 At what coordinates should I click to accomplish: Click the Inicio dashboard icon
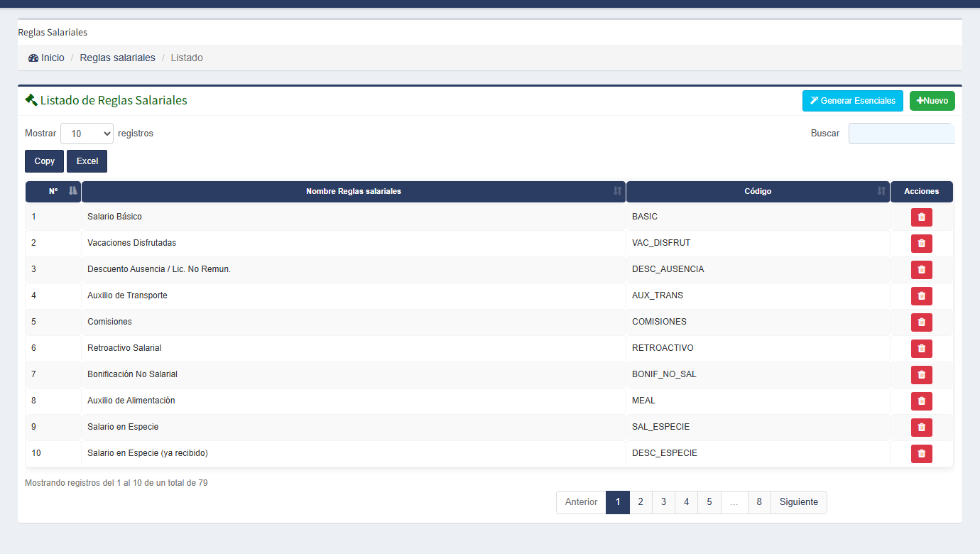coord(33,58)
